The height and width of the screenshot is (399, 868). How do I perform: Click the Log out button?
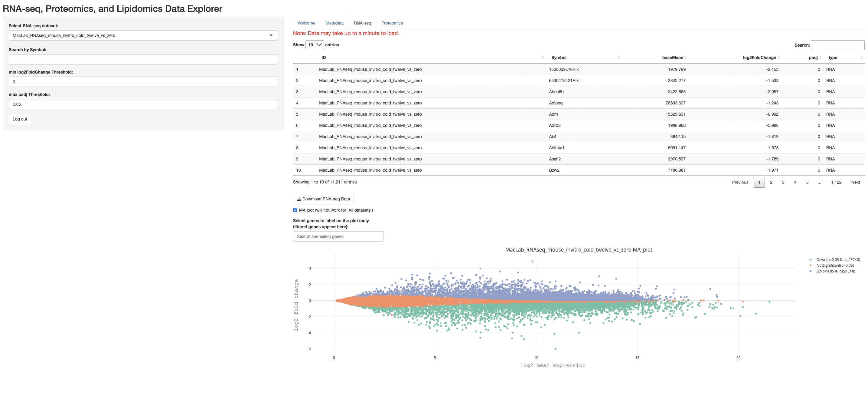pyautogui.click(x=20, y=119)
